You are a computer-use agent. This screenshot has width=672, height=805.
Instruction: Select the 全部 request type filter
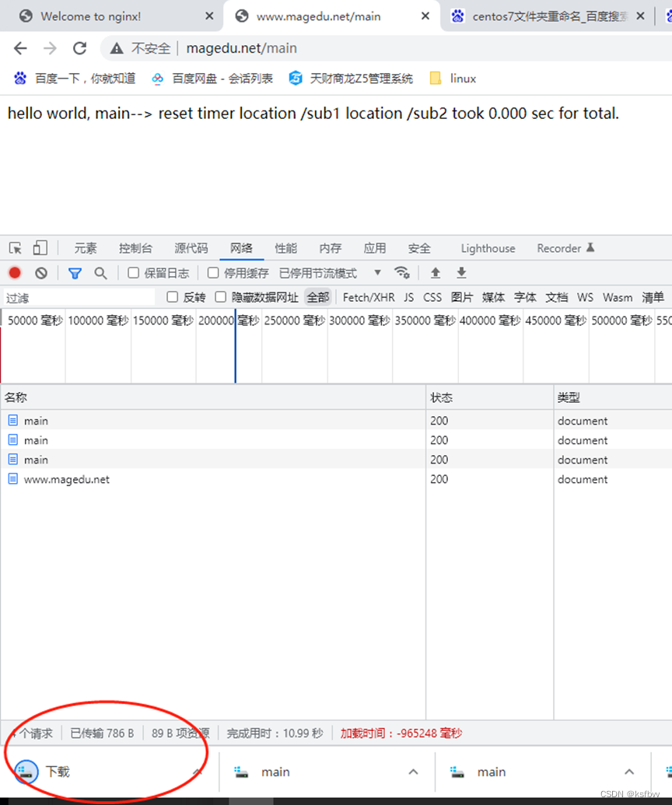click(x=318, y=297)
